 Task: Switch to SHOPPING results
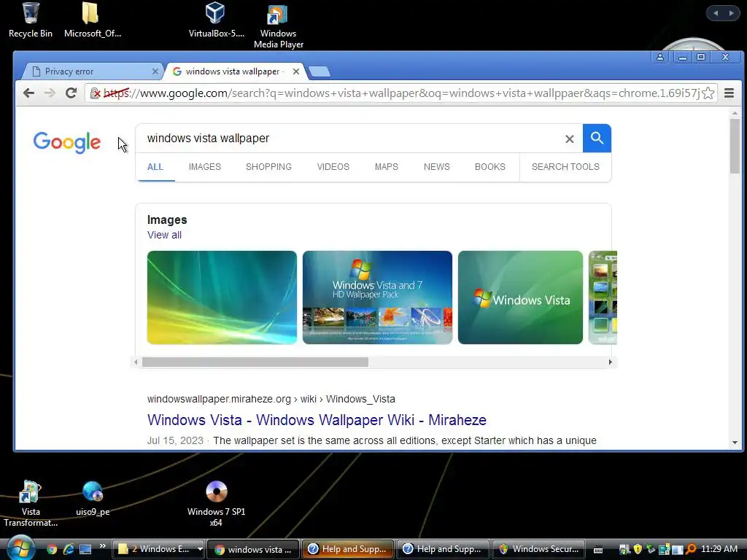(268, 167)
